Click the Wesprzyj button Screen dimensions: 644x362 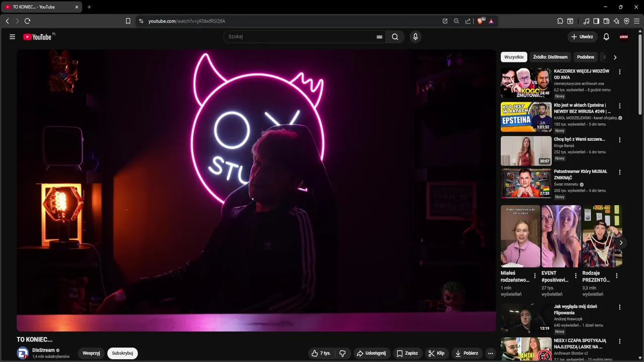[91, 353]
